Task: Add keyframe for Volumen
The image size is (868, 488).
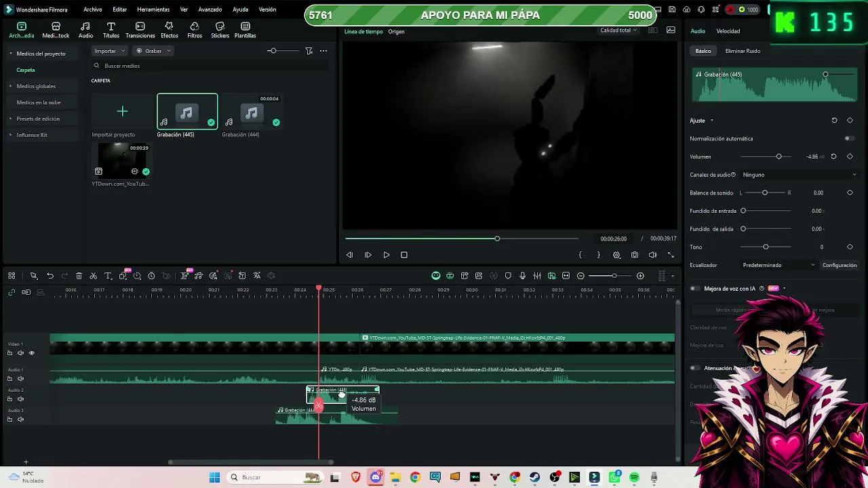Action: tap(850, 157)
